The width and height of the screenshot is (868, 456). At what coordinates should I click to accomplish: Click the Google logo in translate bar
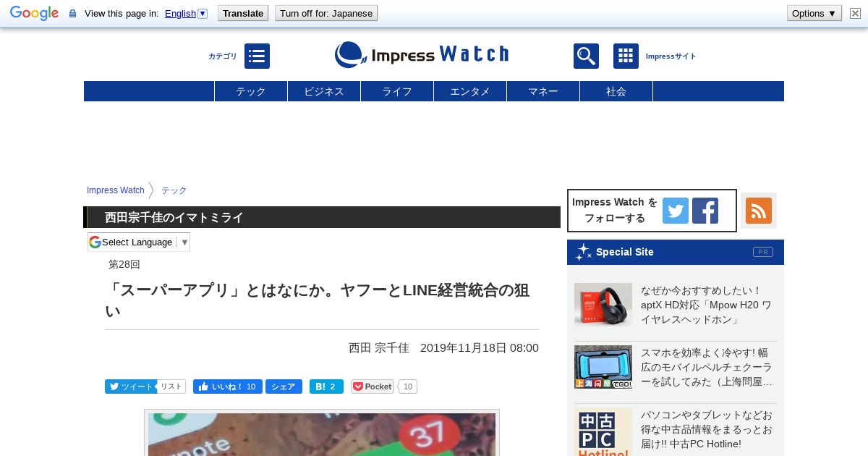coord(34,13)
